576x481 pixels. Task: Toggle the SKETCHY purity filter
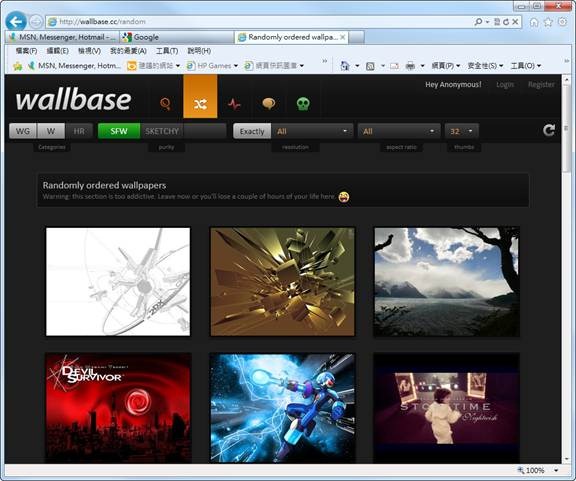click(162, 131)
